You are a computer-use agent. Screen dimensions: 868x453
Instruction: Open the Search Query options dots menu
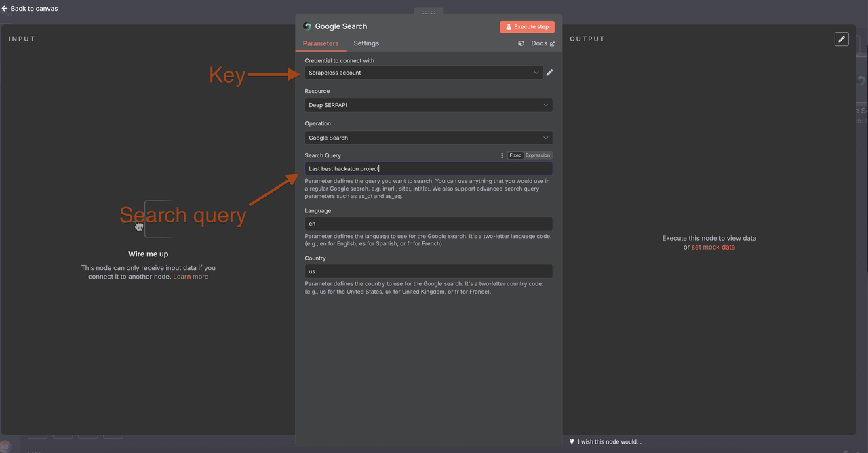[x=502, y=155]
